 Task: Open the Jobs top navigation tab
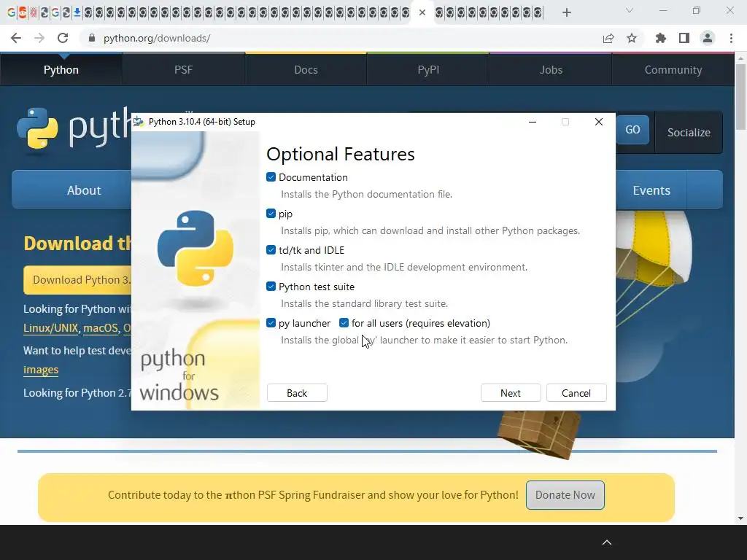pos(551,69)
